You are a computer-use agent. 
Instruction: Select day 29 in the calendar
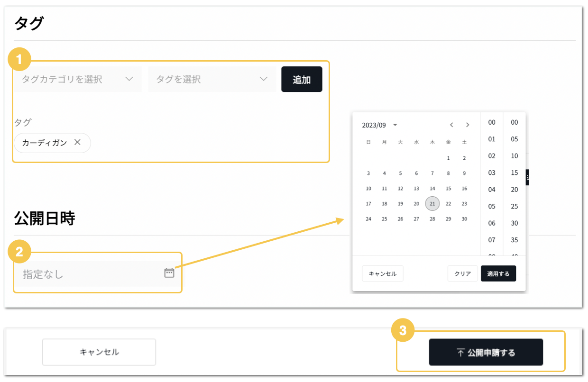tap(449, 219)
